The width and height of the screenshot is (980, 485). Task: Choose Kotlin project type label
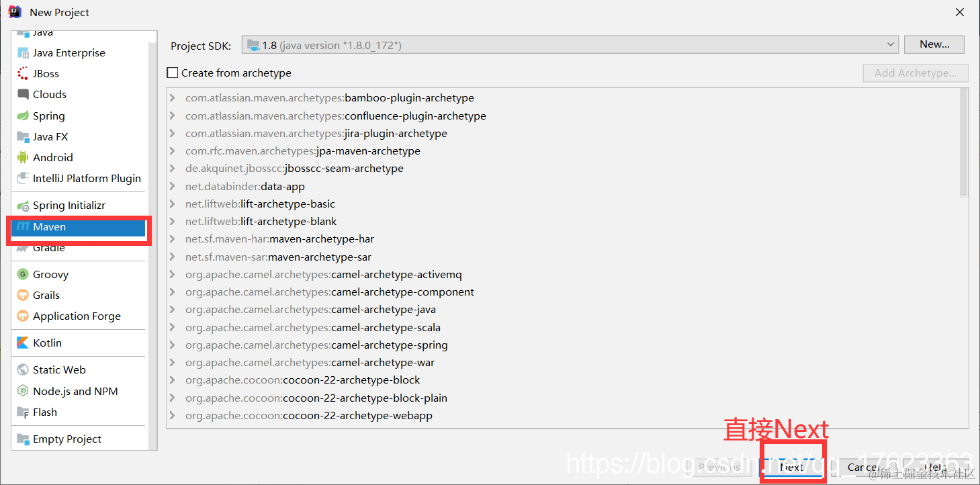pyautogui.click(x=47, y=343)
